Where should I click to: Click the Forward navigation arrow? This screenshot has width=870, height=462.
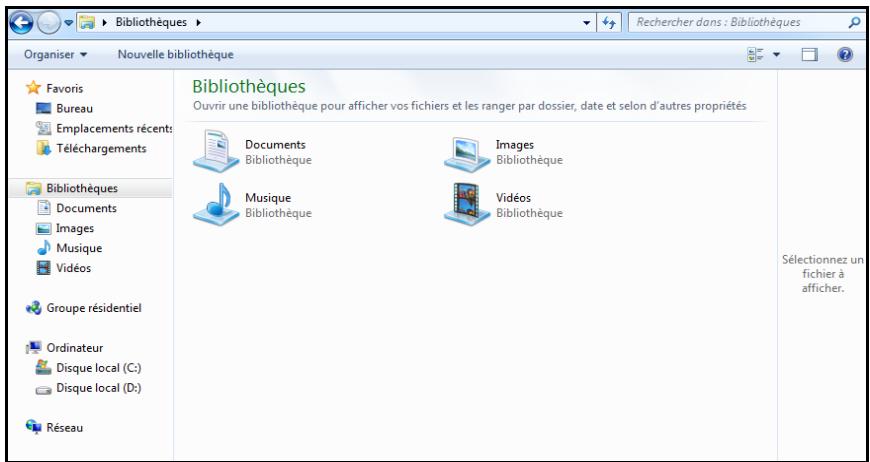point(48,23)
